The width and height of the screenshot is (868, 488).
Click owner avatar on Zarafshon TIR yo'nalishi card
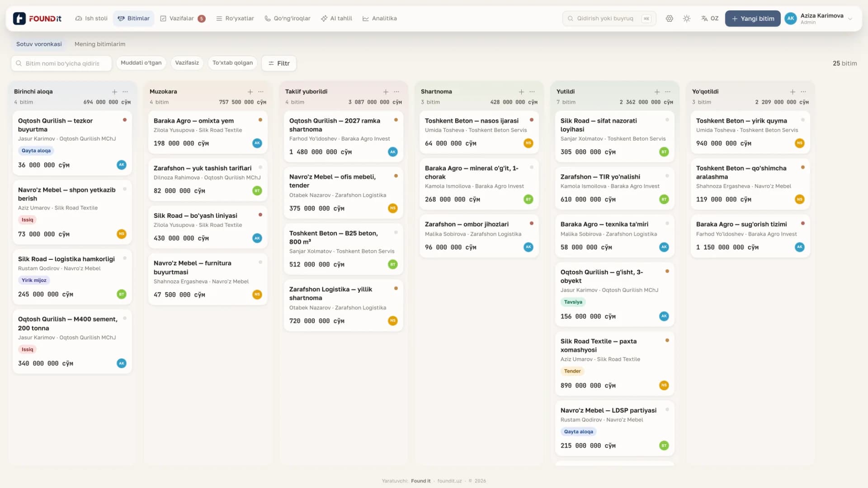pos(664,199)
